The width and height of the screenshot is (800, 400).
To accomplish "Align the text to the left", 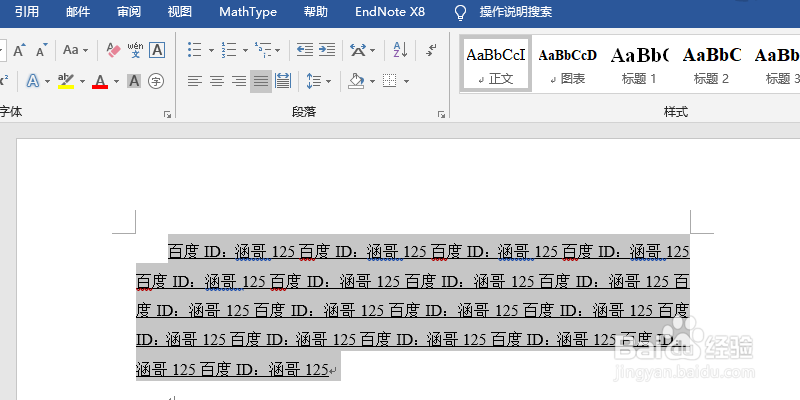I will tap(195, 81).
